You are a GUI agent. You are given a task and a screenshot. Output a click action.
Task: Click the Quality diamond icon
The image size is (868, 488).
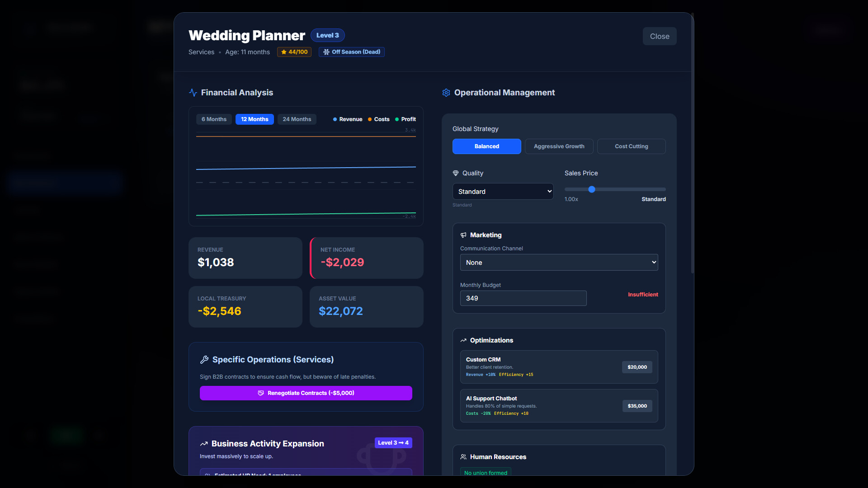coord(456,173)
